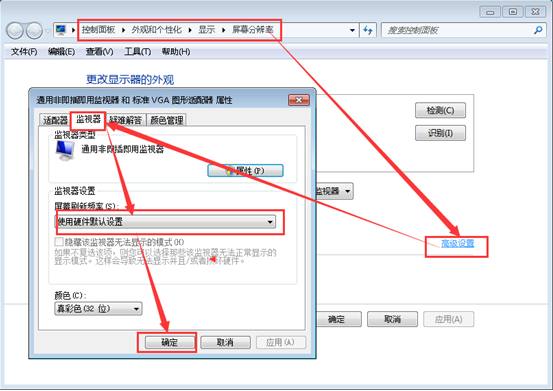This screenshot has width=553, height=391.
Task: Click 应用(A) in the properties dialog
Action: click(281, 342)
